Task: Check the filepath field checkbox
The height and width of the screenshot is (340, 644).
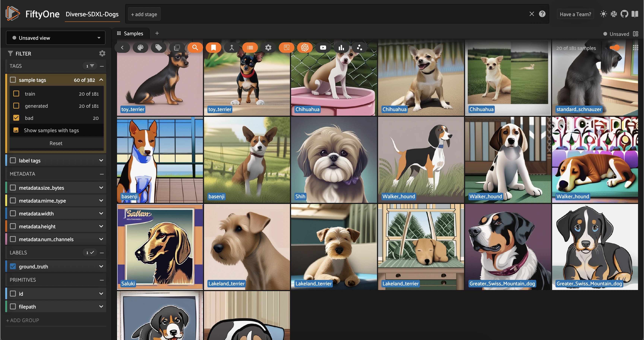Action: 13,306
